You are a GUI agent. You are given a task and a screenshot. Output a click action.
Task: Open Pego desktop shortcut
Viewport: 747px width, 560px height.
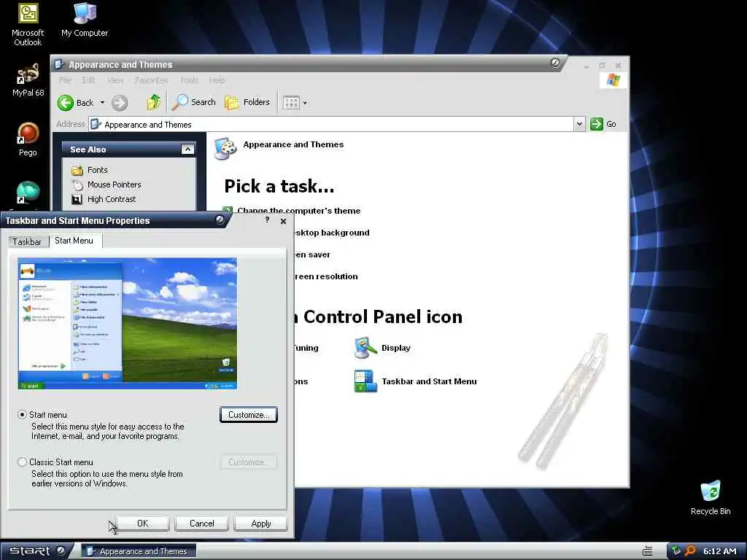pyautogui.click(x=28, y=139)
